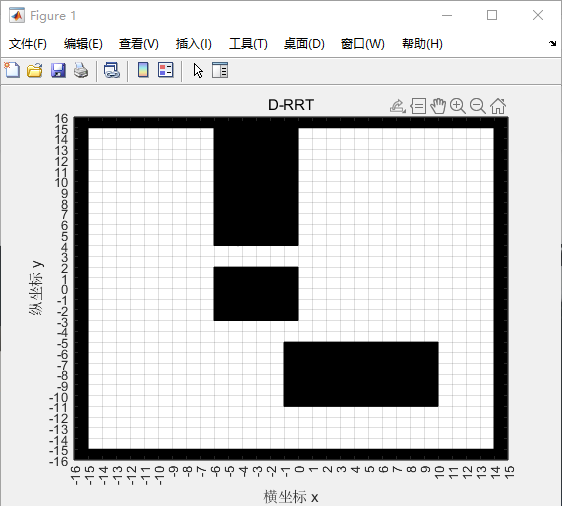The image size is (562, 506).
Task: Print the figure with the printer icon
Action: [81, 70]
